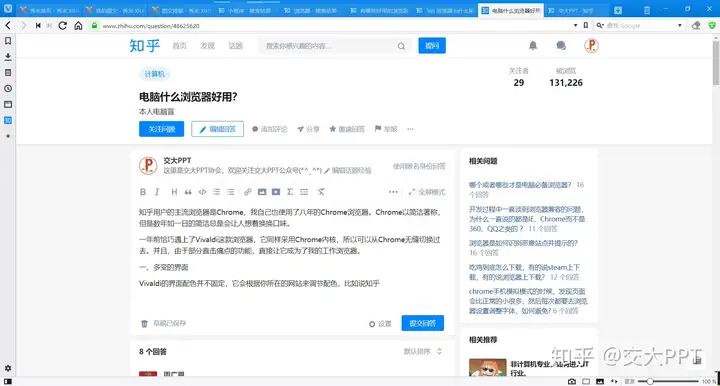Click the Zhihu 知乎 logo
The height and width of the screenshot is (386, 720).
click(145, 46)
